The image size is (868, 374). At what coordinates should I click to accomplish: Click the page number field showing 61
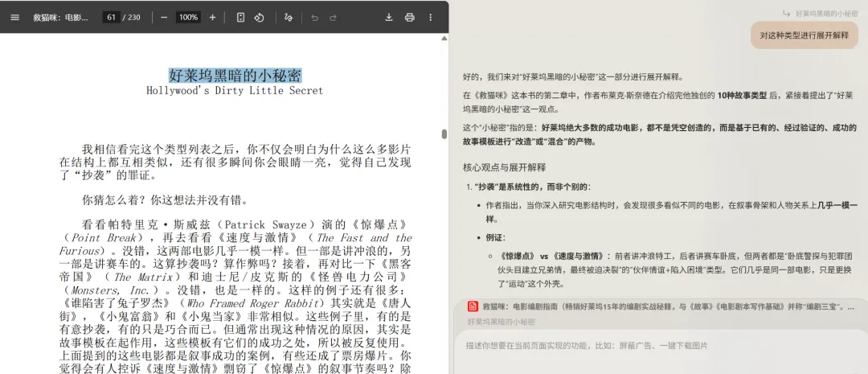click(111, 17)
